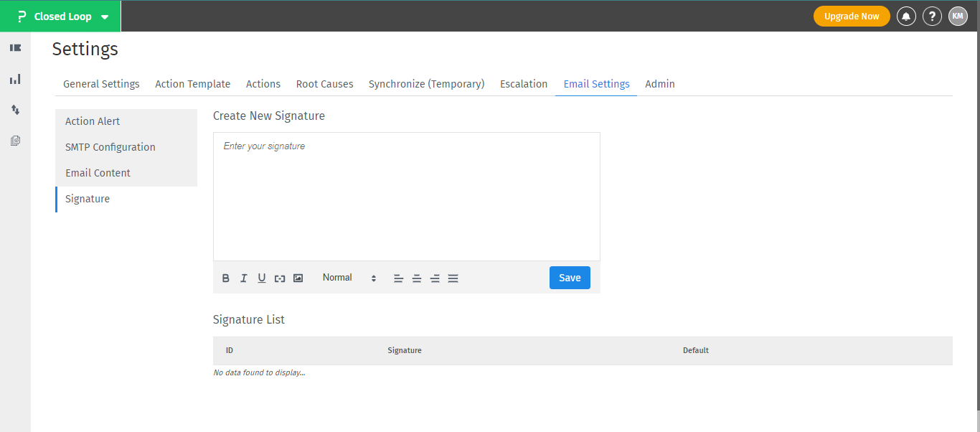
Task: Select Email Content menu item
Action: pyautogui.click(x=126, y=173)
